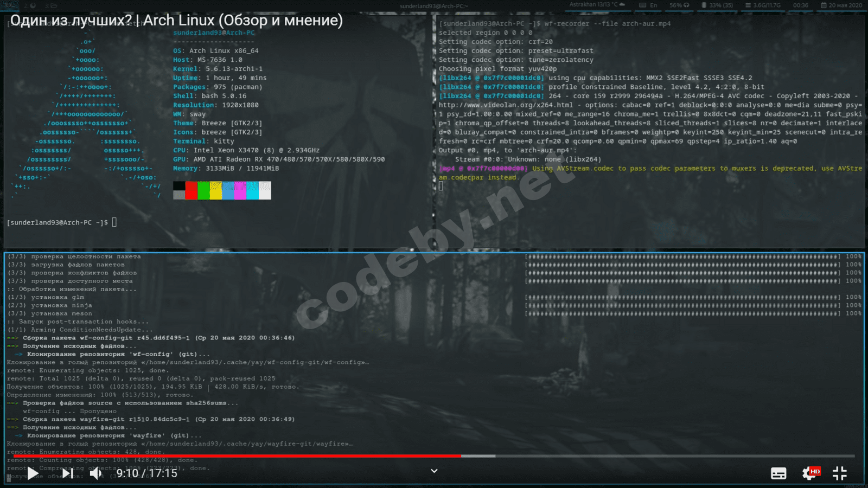Image resolution: width=868 pixels, height=488 pixels.
Task: Click the '(2/3) установка ninja' line
Action: click(49, 305)
